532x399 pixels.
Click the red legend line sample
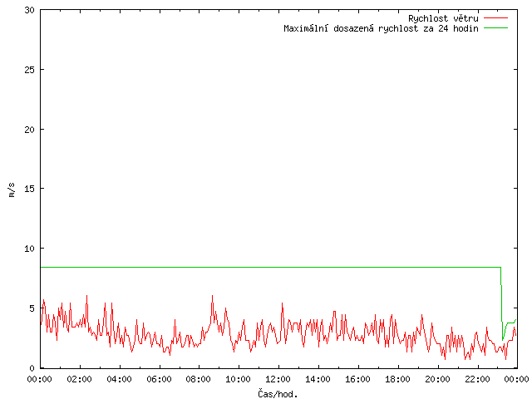click(x=495, y=18)
